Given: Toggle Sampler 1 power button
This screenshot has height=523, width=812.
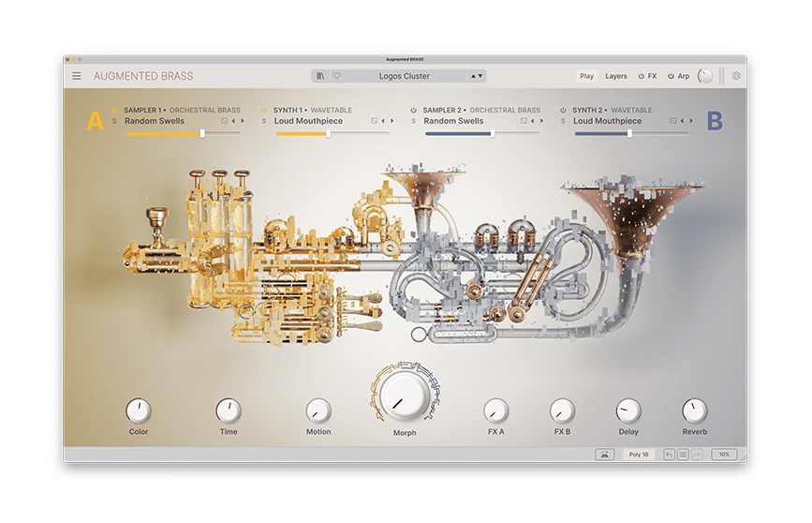Looking at the screenshot, I should [x=114, y=110].
